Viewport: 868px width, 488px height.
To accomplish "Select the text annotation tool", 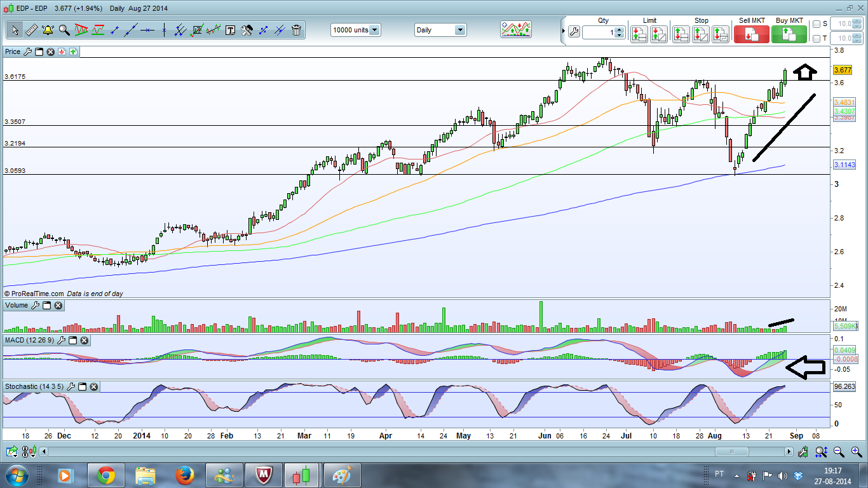I will tap(230, 30).
